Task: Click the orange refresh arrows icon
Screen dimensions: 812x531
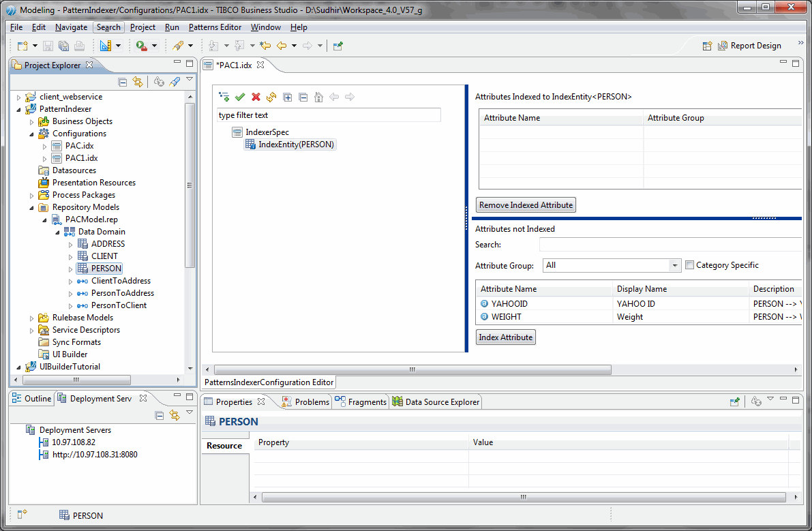Action: coord(271,97)
